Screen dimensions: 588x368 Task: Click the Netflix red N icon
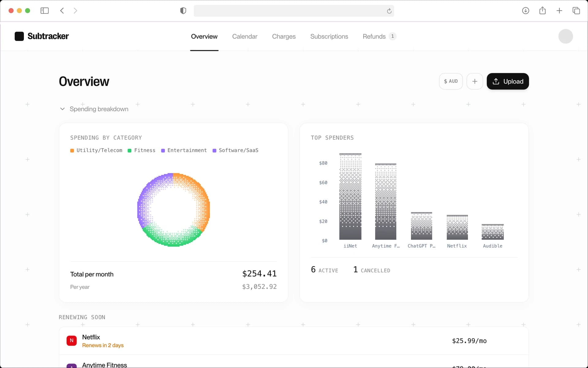point(72,340)
